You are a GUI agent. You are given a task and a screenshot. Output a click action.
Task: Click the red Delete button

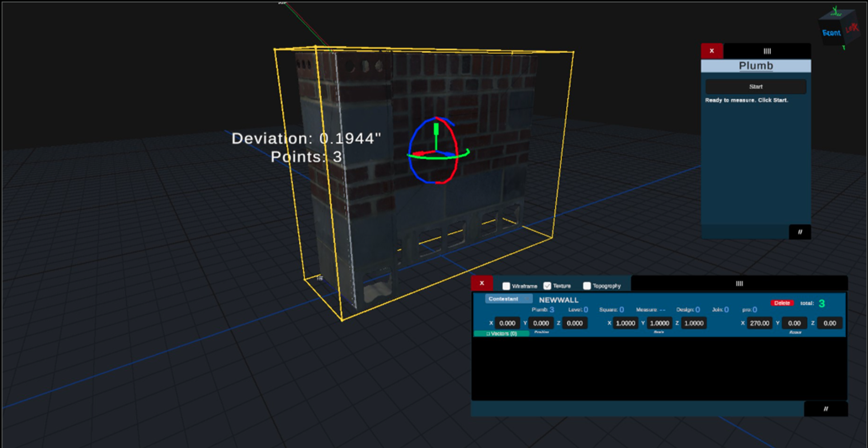pyautogui.click(x=782, y=303)
